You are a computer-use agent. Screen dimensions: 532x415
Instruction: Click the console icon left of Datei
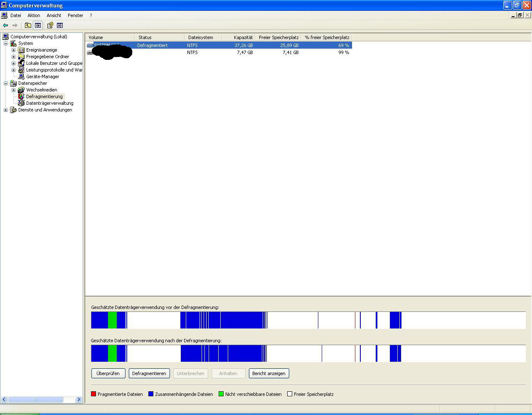tap(4, 15)
